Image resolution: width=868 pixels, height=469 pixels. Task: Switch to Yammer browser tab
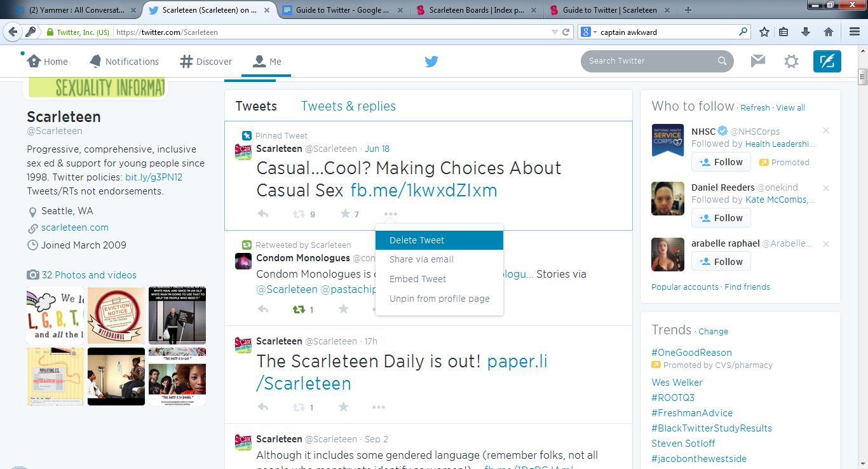[x=76, y=10]
